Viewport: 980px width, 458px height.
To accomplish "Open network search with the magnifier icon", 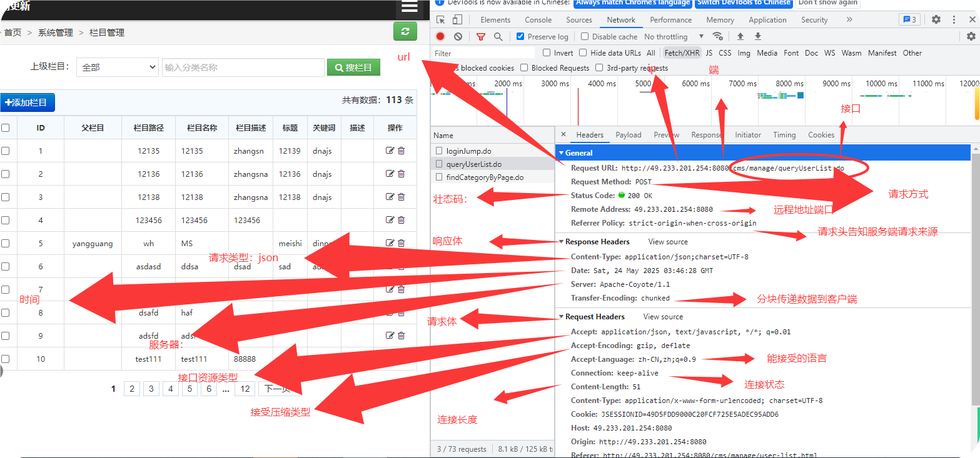I will (498, 37).
